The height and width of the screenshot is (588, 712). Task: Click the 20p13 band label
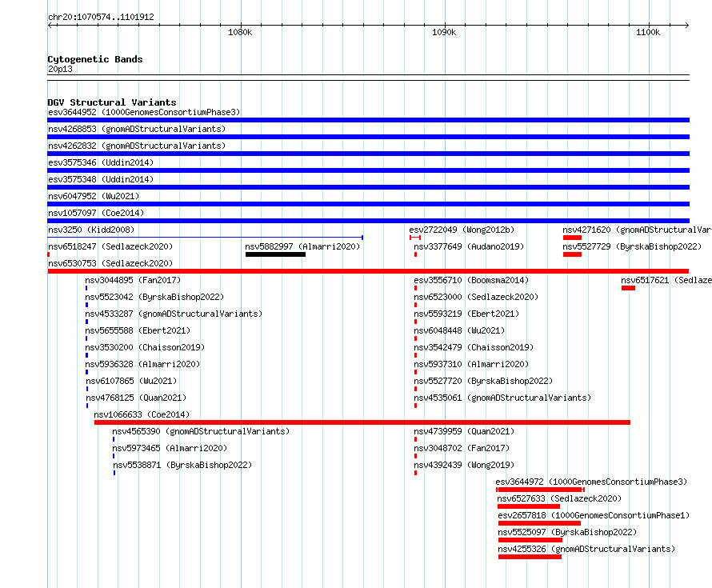pos(60,69)
